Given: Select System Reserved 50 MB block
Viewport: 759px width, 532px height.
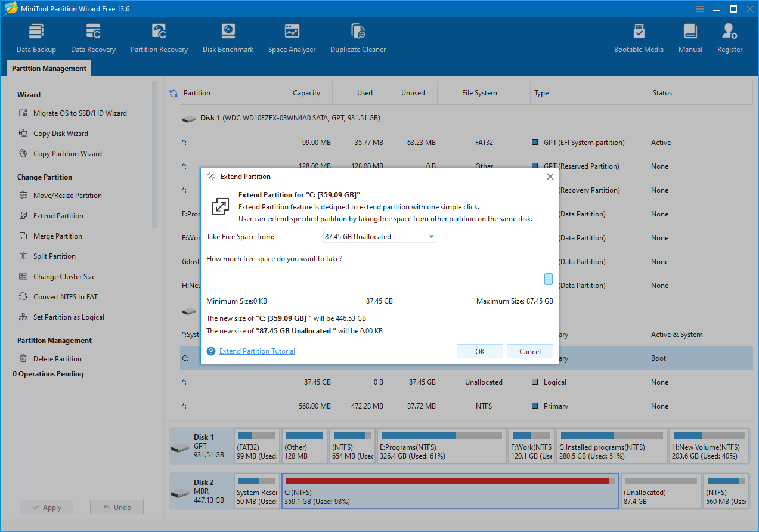Looking at the screenshot, I should click(257, 491).
